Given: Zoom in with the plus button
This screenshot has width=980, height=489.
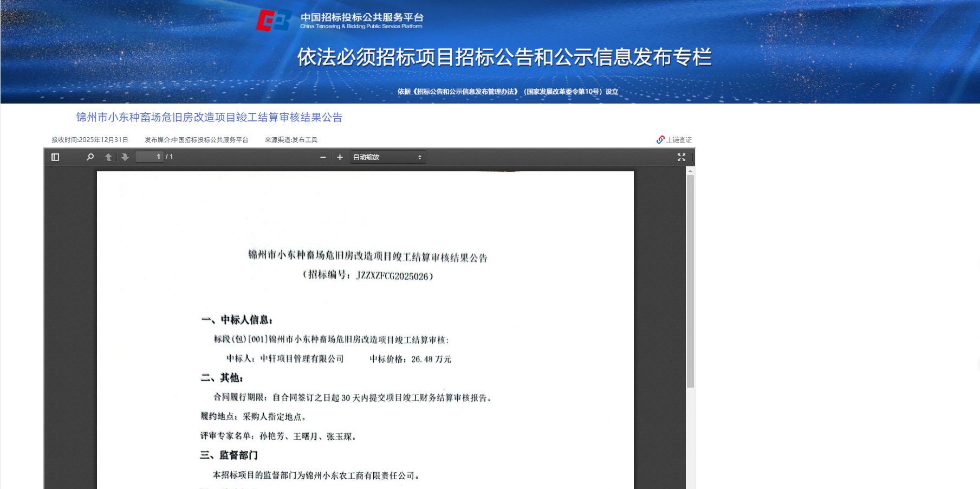Looking at the screenshot, I should tap(340, 157).
